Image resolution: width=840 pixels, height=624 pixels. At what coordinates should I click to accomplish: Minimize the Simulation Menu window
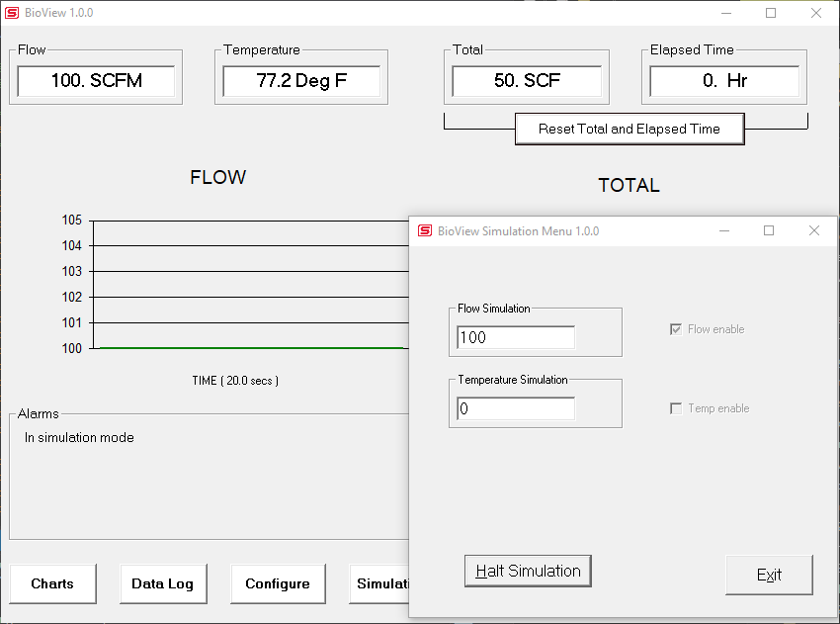tap(723, 230)
